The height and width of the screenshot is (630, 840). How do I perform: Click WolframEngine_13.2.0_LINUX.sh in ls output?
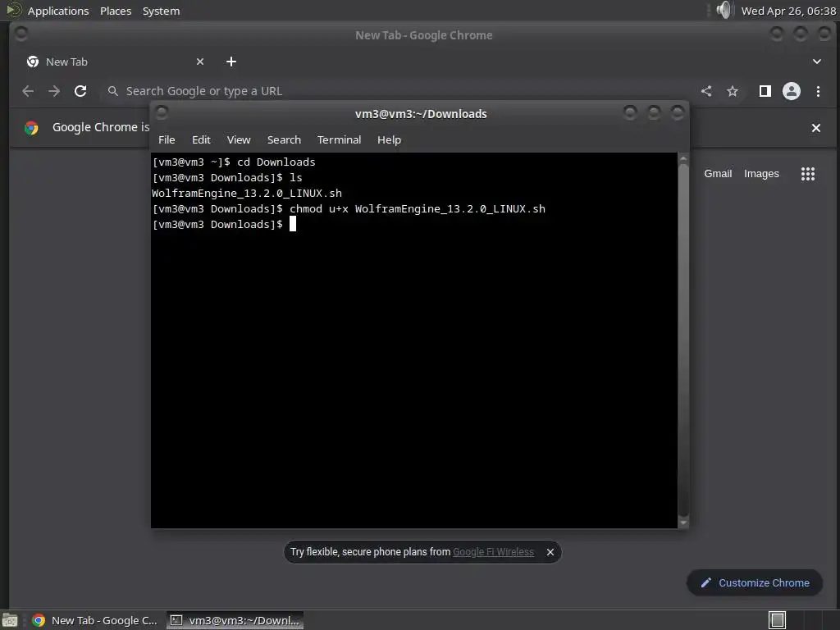pos(247,194)
